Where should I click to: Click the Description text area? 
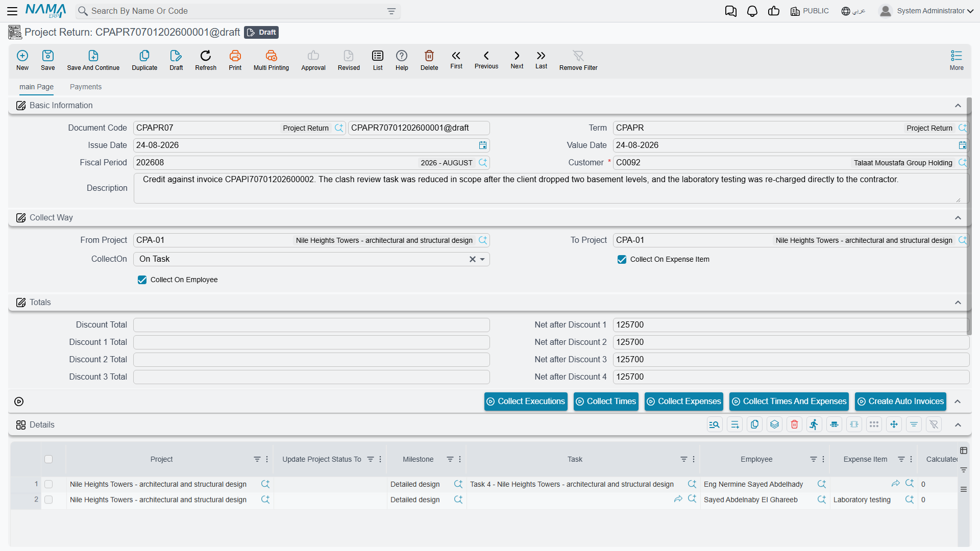[551, 188]
